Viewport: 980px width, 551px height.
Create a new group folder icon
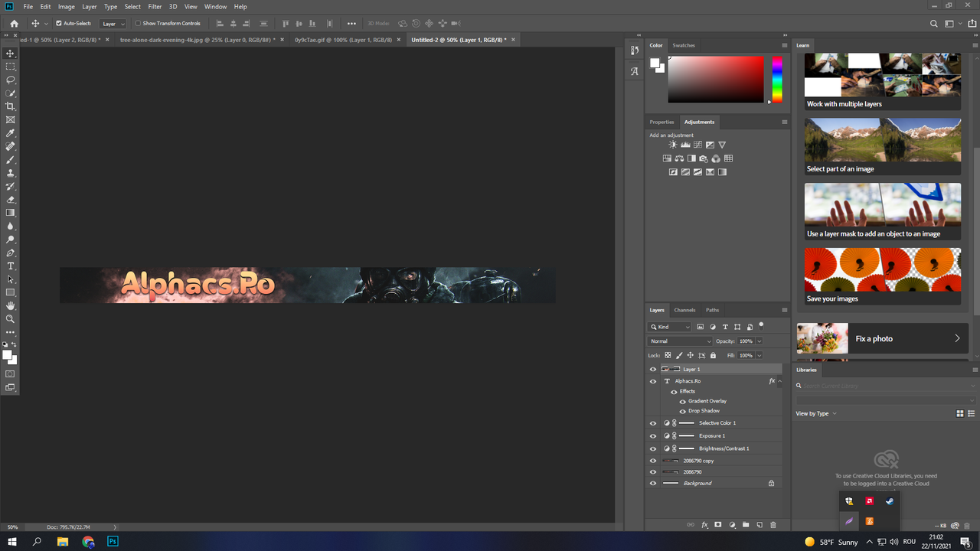click(746, 524)
